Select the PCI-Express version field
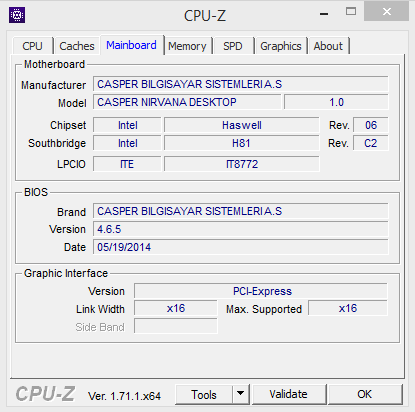Screen dimensions: 415x412 (x=261, y=291)
